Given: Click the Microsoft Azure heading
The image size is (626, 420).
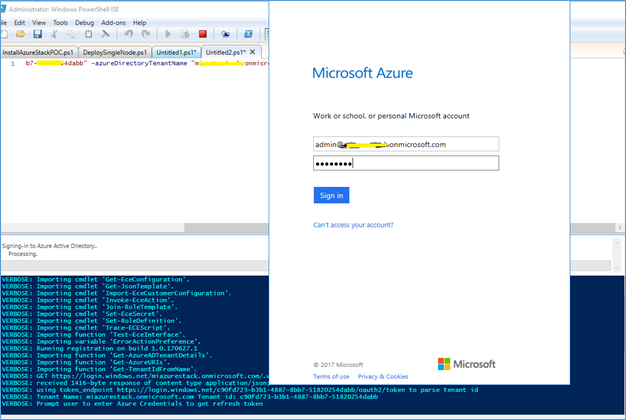Looking at the screenshot, I should (363, 73).
